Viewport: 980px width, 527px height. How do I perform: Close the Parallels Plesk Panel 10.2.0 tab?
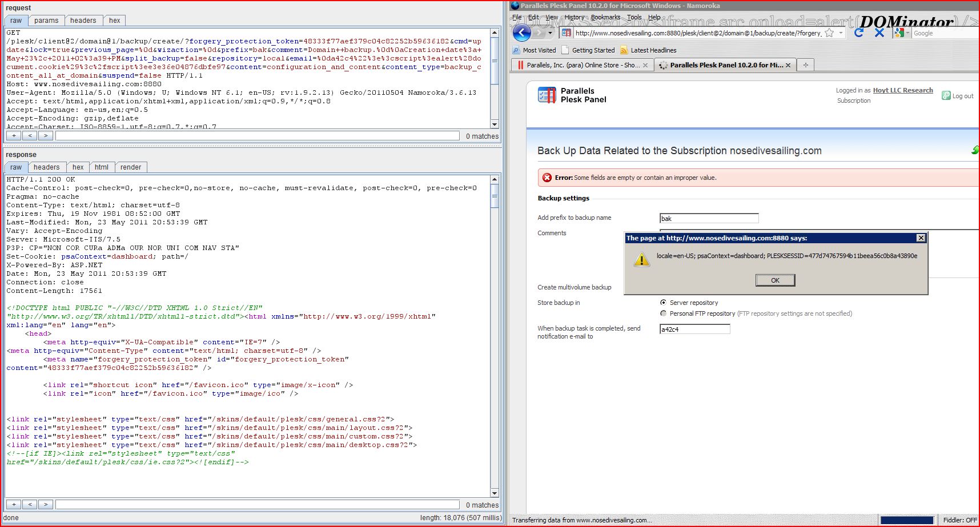tap(788, 65)
